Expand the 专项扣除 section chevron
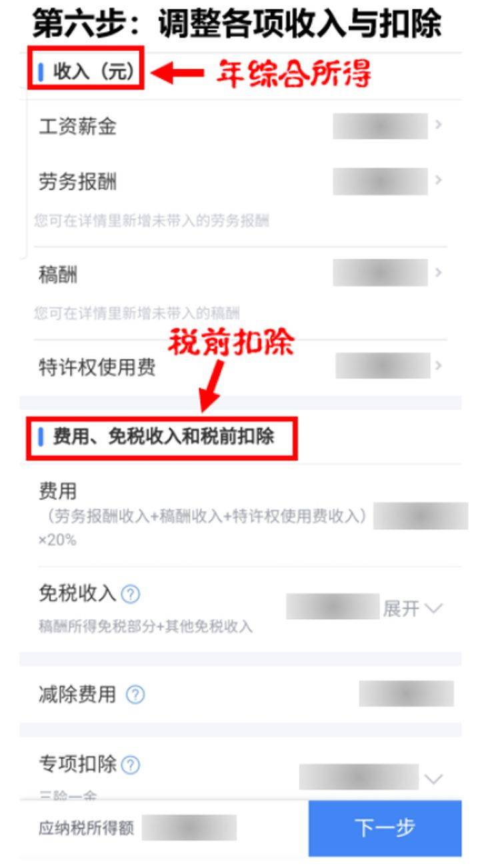This screenshot has width=480, height=868. [433, 778]
